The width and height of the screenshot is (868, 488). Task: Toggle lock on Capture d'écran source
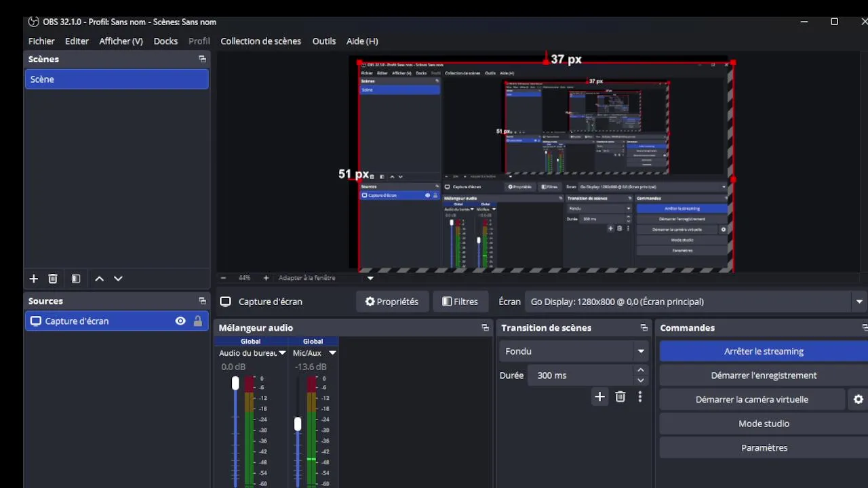[x=198, y=321]
